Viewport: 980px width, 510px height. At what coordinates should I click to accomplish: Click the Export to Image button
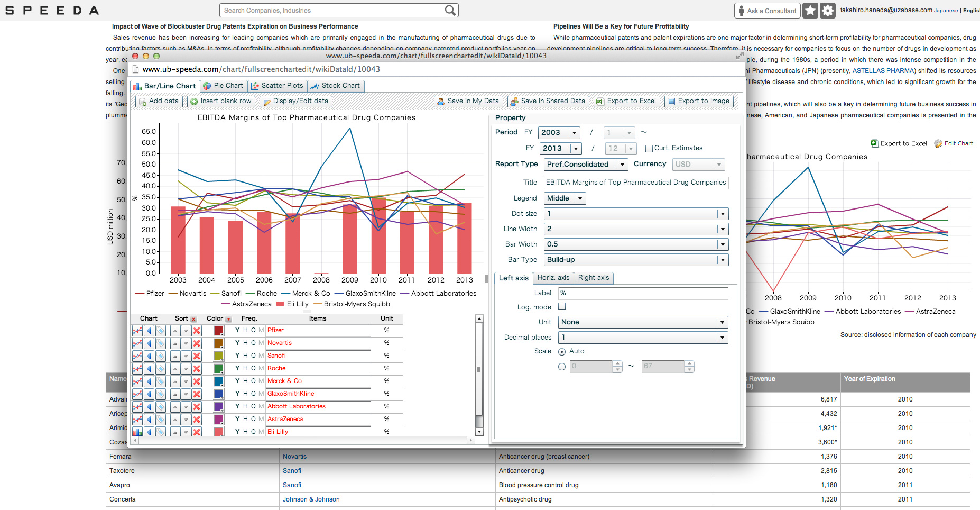pyautogui.click(x=699, y=101)
